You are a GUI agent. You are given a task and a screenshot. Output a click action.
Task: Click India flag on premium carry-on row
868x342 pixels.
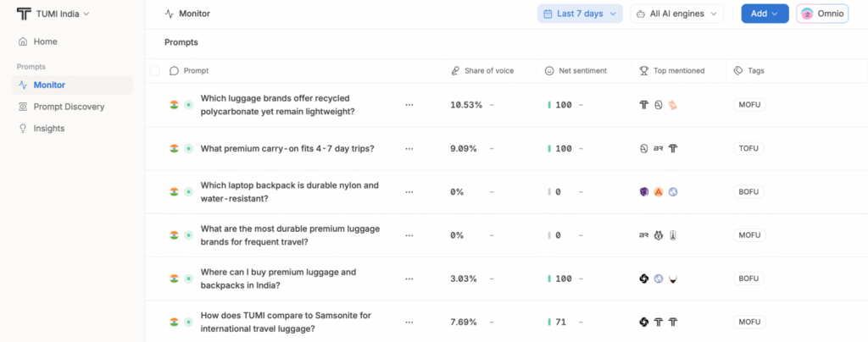(x=174, y=149)
